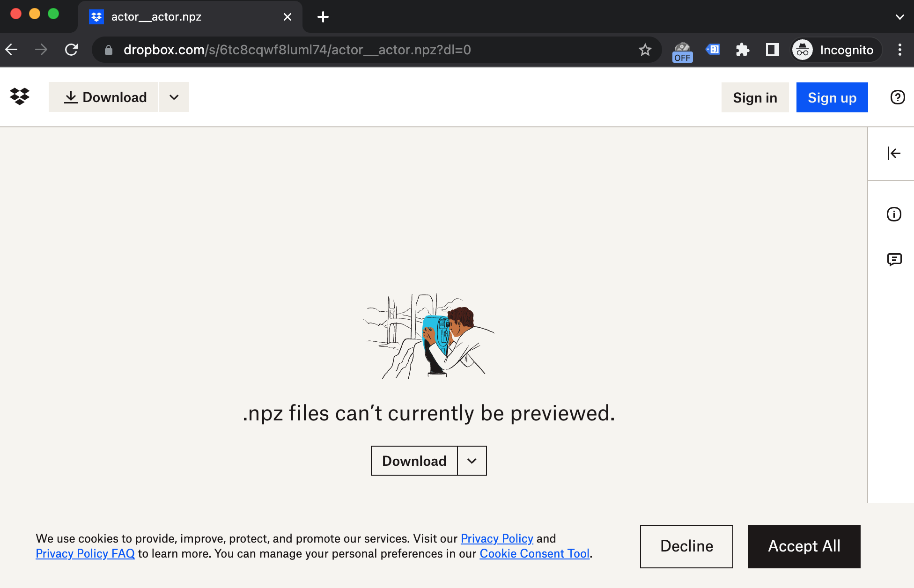Open the browser tab list chevron
Screen dimensions: 914x588
pyautogui.click(x=900, y=16)
